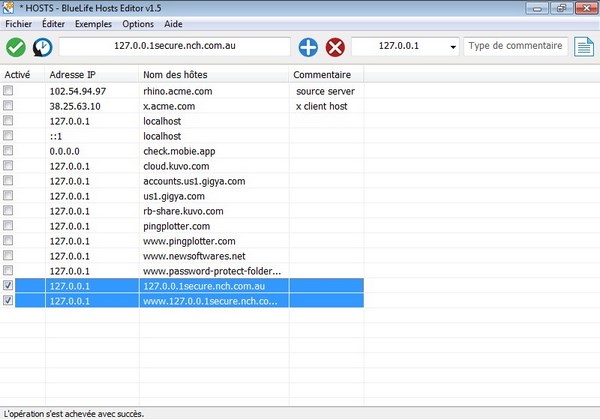
Task: Enable checkbox for www.newsoftwares.net
Action: 8,256
